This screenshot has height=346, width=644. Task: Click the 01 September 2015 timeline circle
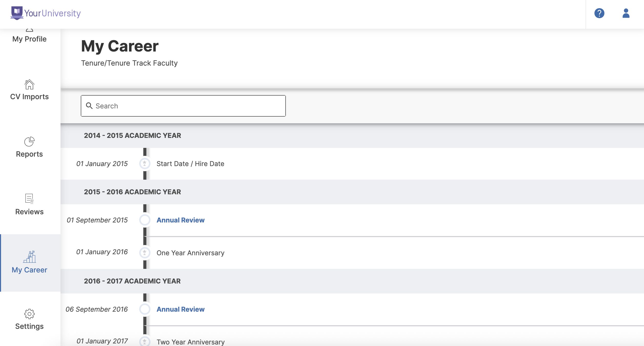[145, 220]
